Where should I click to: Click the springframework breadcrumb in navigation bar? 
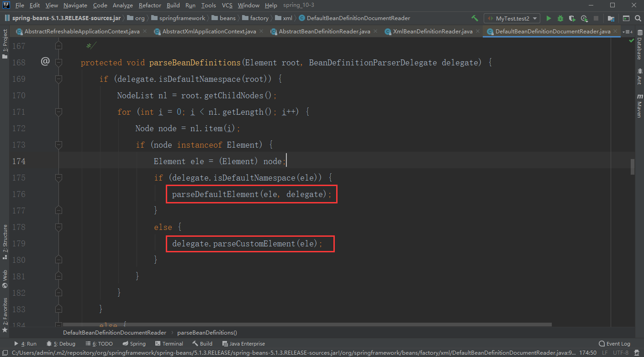tap(182, 18)
